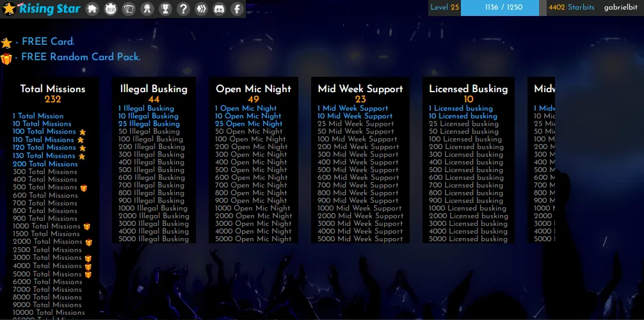Click star next to 130 Total Missions

82,156
